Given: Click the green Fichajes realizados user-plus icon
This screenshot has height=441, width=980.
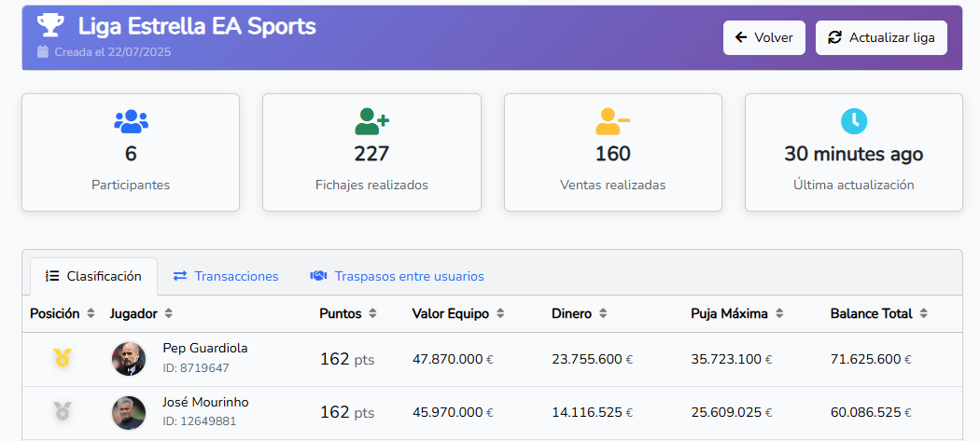Looking at the screenshot, I should [371, 120].
